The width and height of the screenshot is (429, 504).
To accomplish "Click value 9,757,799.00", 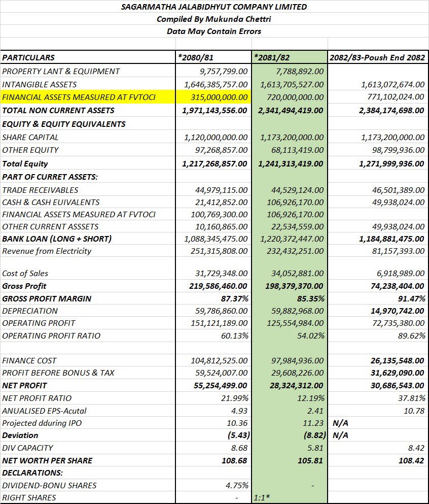I will [x=224, y=72].
